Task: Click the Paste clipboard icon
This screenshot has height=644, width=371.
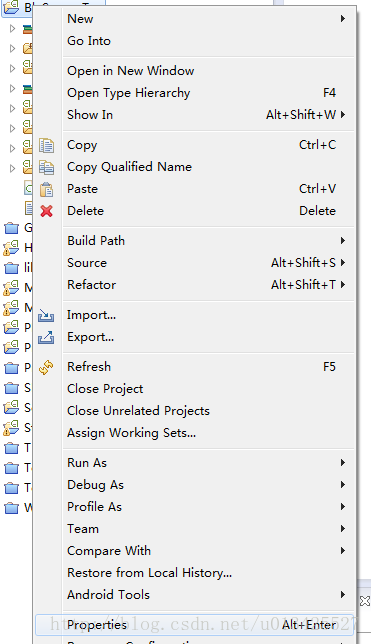Action: click(x=46, y=189)
